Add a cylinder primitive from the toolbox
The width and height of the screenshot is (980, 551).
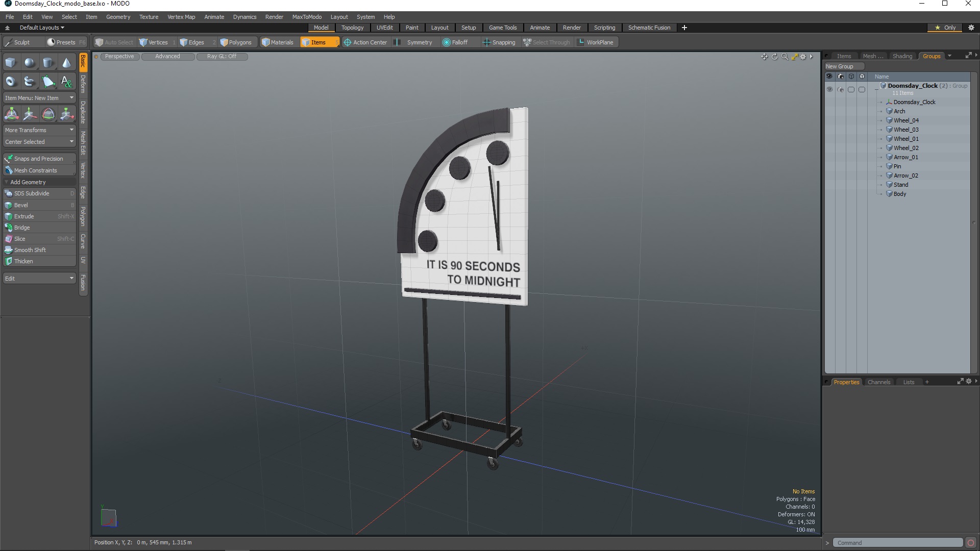click(x=48, y=63)
